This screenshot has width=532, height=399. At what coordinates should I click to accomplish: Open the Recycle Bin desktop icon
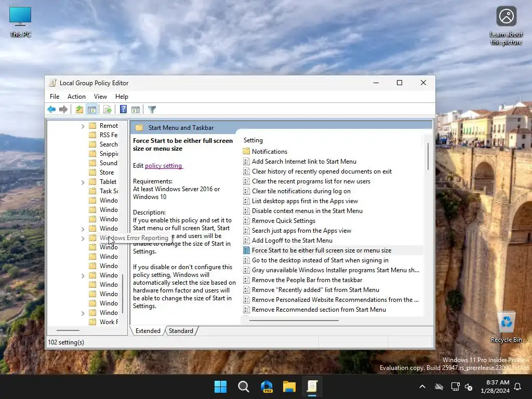tap(506, 327)
